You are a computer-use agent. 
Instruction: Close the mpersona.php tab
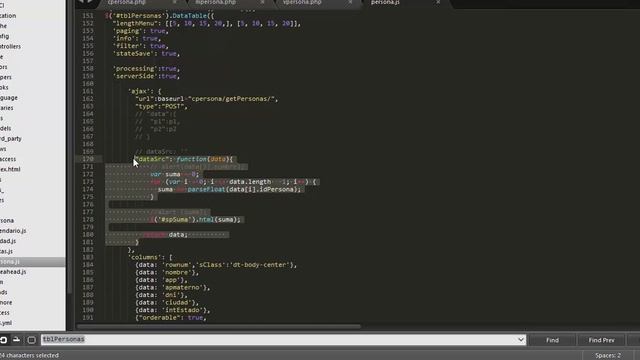pos(262,2)
